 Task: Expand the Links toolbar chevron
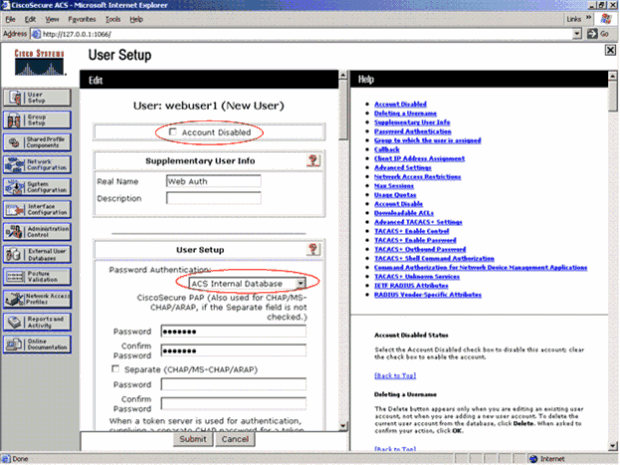(x=588, y=18)
